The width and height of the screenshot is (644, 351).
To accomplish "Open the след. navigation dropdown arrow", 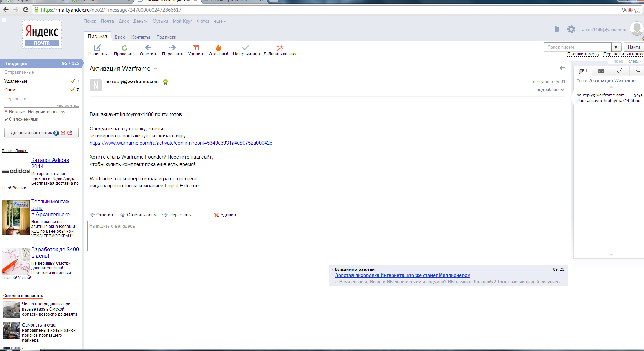I will (641, 61).
